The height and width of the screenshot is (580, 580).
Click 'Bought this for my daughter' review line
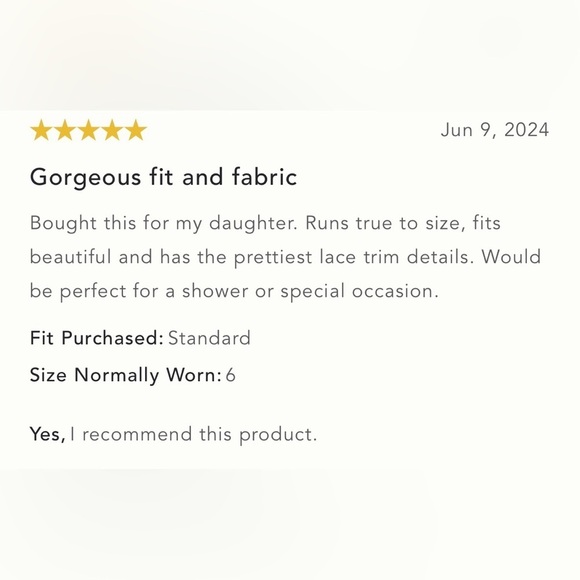click(x=265, y=224)
